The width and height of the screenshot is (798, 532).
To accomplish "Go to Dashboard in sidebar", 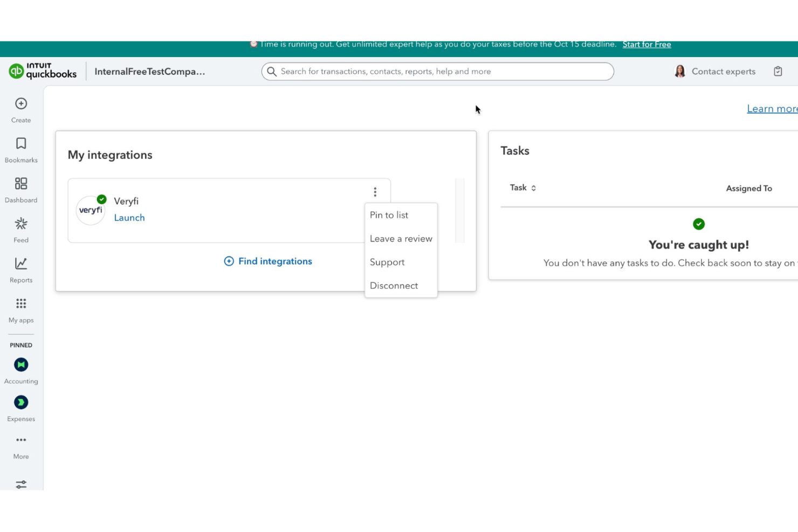I will 21,190.
